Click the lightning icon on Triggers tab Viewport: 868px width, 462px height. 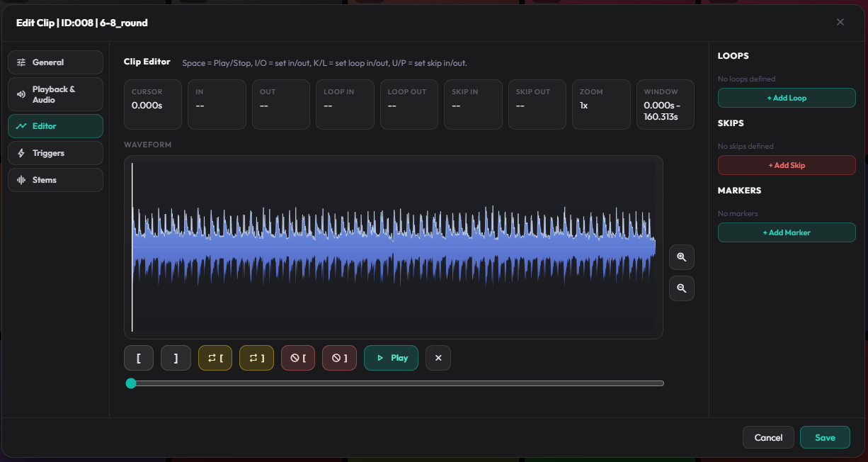(x=21, y=153)
